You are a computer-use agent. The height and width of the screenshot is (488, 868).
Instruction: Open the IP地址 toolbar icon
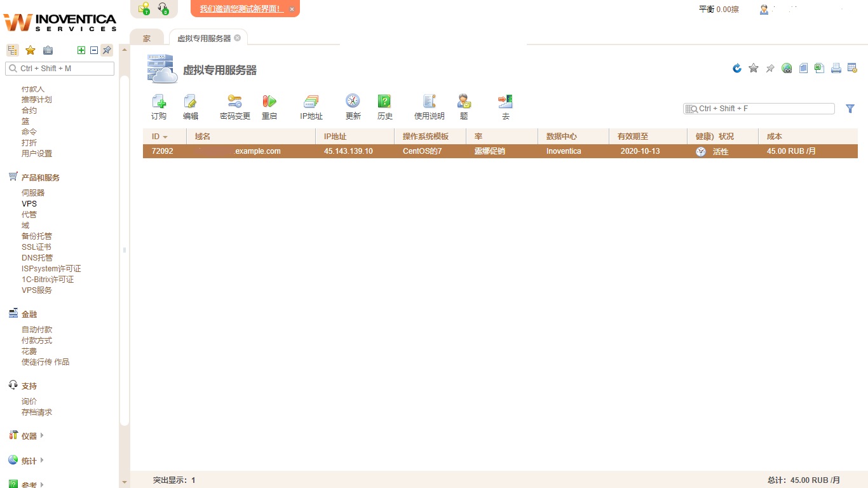(x=311, y=102)
